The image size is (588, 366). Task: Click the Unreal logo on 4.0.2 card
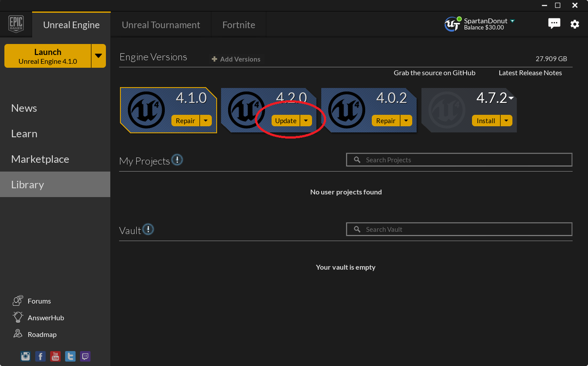[347, 110]
